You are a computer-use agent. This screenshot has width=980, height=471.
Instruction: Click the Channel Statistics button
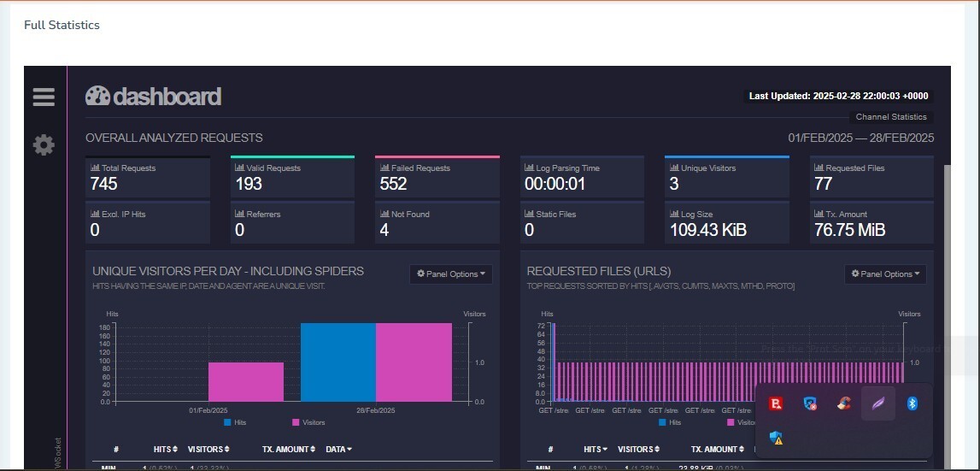coord(890,117)
